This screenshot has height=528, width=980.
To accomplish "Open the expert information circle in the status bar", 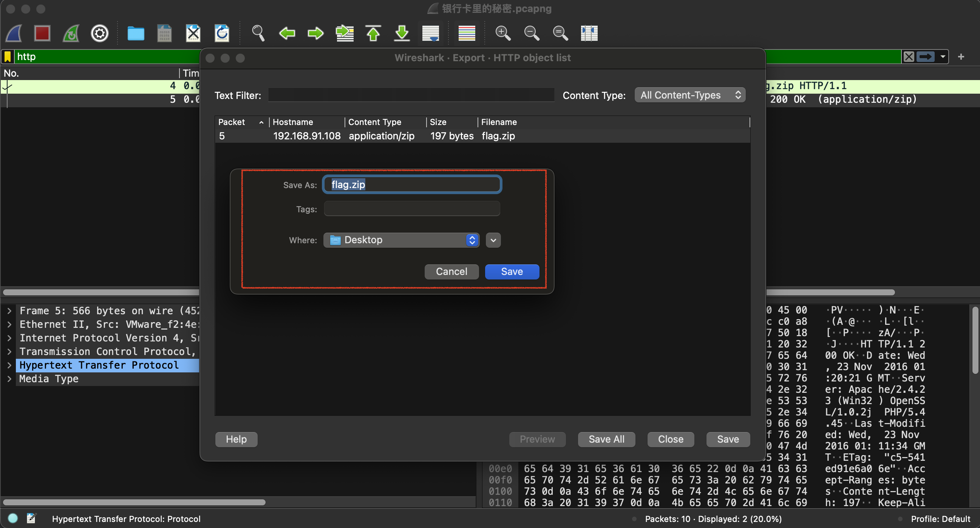I will point(12,518).
